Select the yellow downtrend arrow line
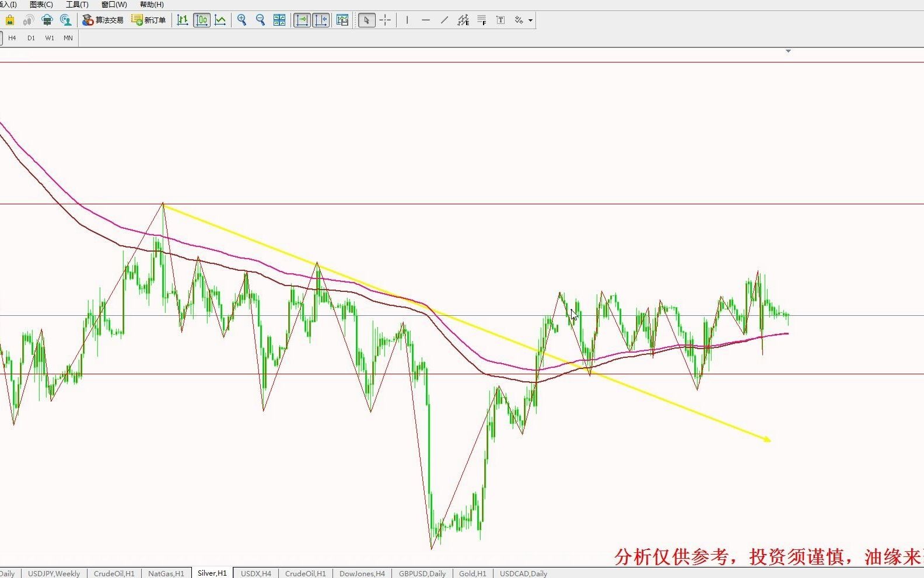 (x=467, y=322)
